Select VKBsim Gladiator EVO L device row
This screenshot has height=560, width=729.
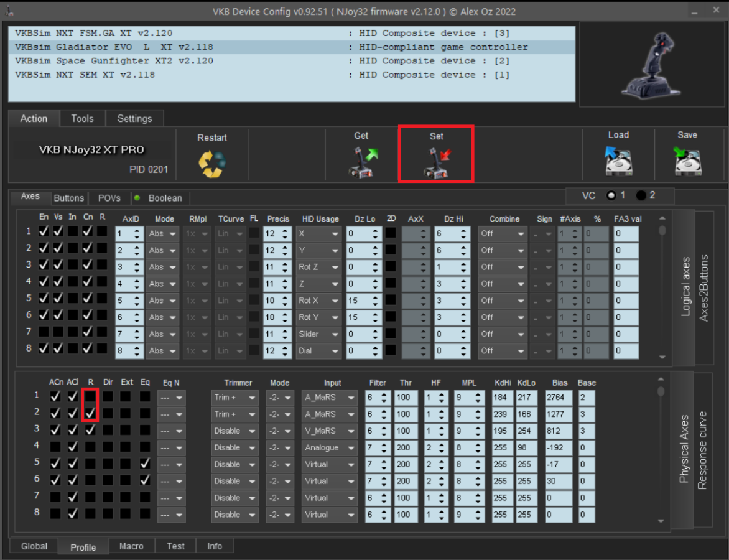[x=292, y=47]
